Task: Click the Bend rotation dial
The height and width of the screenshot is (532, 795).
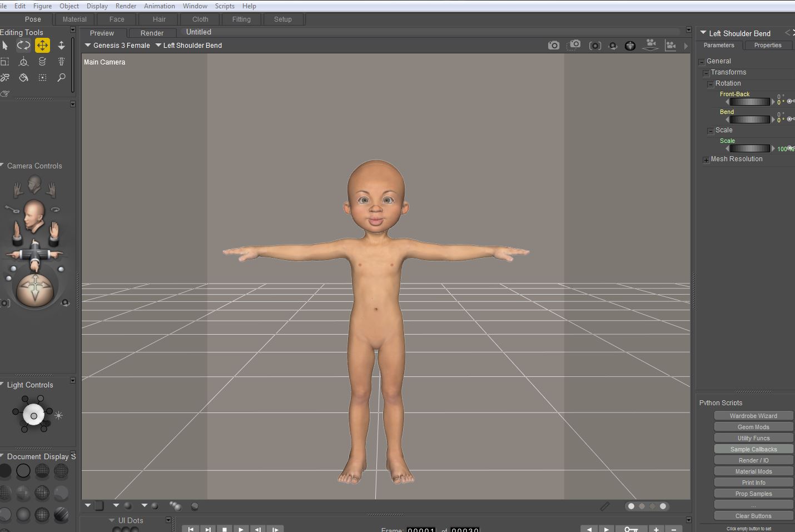Action: [x=750, y=120]
